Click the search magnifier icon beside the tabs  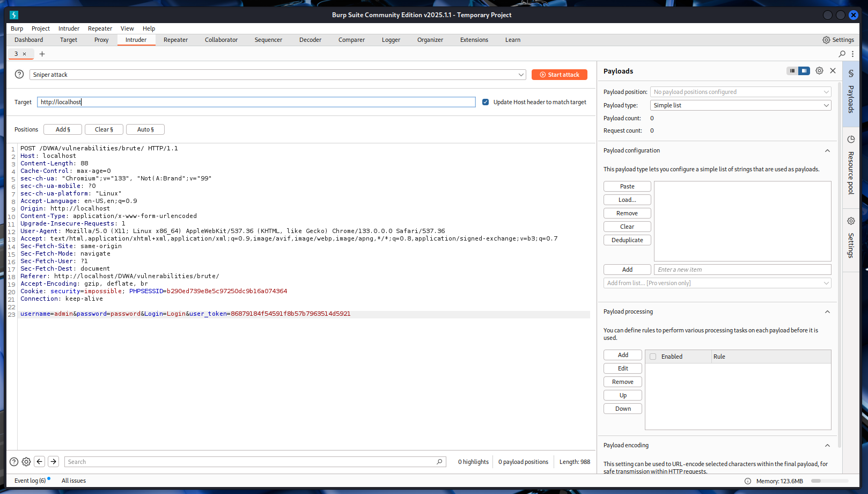[842, 54]
